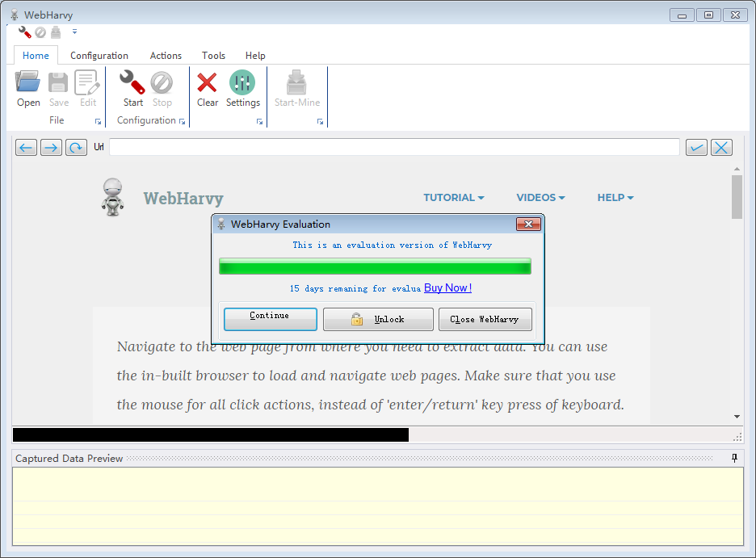Close the WebHarvy Evaluation dialog
The height and width of the screenshot is (558, 756).
(528, 224)
